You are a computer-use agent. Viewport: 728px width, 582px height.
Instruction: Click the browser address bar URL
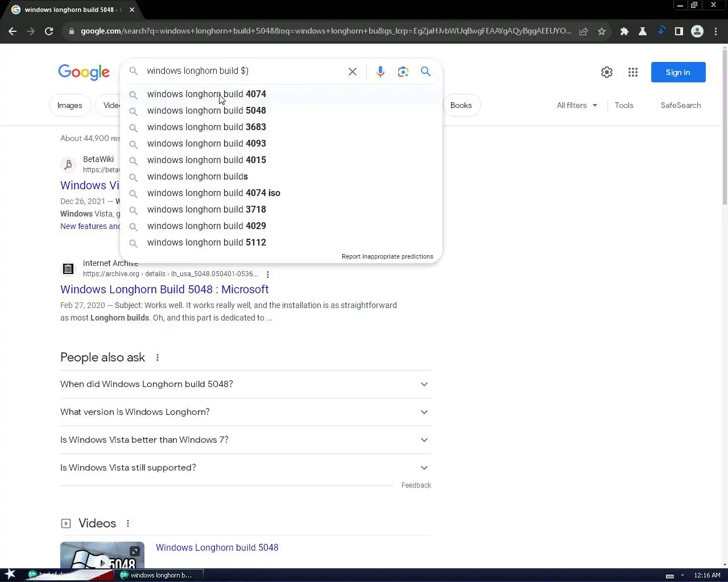325,31
